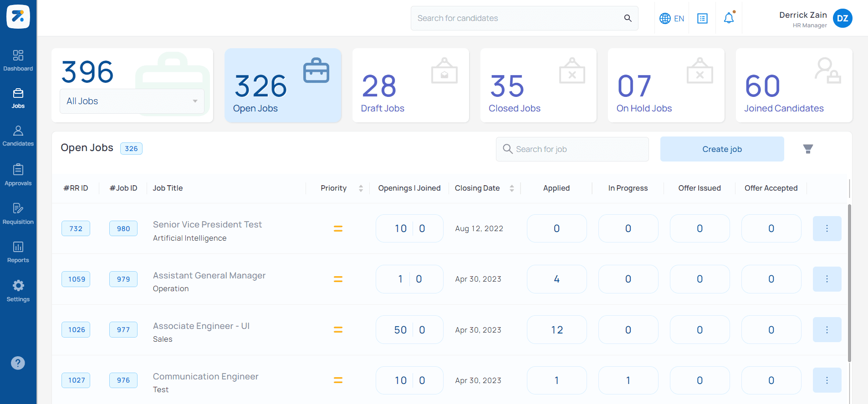Sort the table by Priority
The image size is (868, 404).
[x=361, y=188]
